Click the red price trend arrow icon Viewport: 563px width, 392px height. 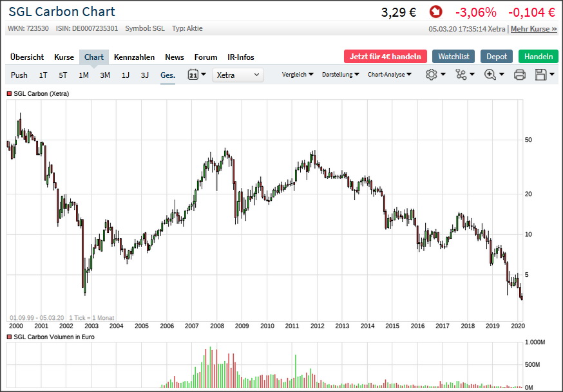pos(436,12)
